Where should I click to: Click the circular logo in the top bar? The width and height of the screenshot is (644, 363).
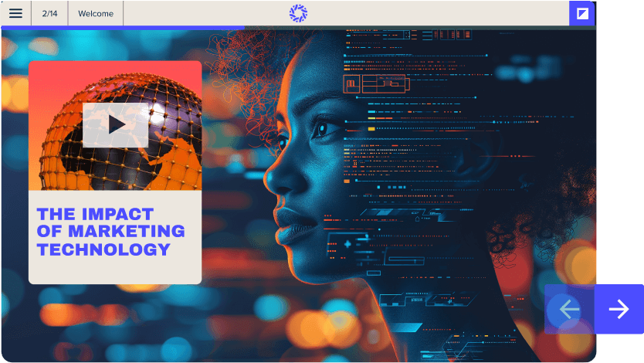pyautogui.click(x=298, y=13)
